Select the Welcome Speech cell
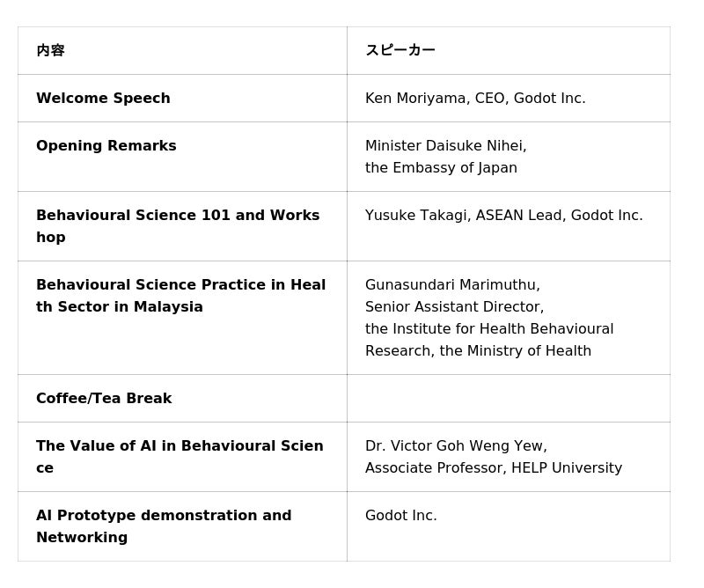The height and width of the screenshot is (588, 704). click(x=103, y=99)
